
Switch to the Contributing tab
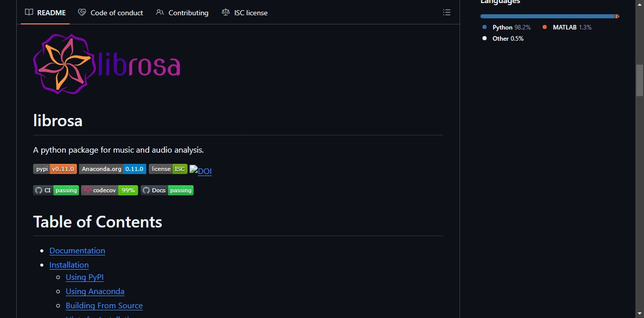(182, 13)
